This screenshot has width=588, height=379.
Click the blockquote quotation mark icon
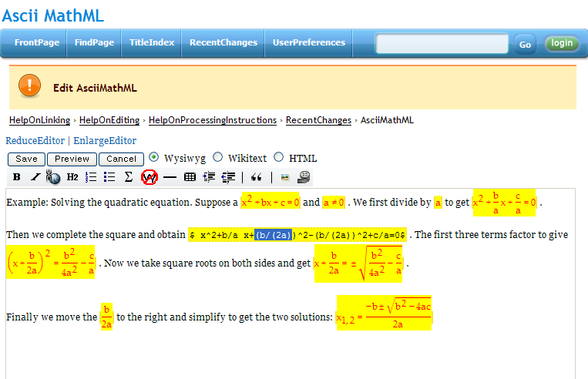coord(256,177)
